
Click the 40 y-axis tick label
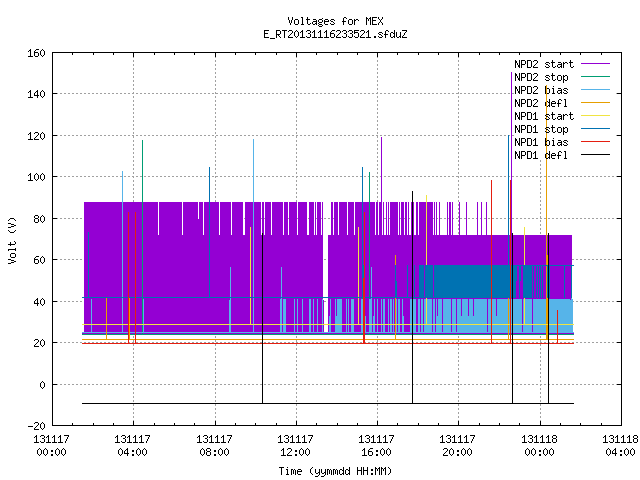(x=39, y=302)
